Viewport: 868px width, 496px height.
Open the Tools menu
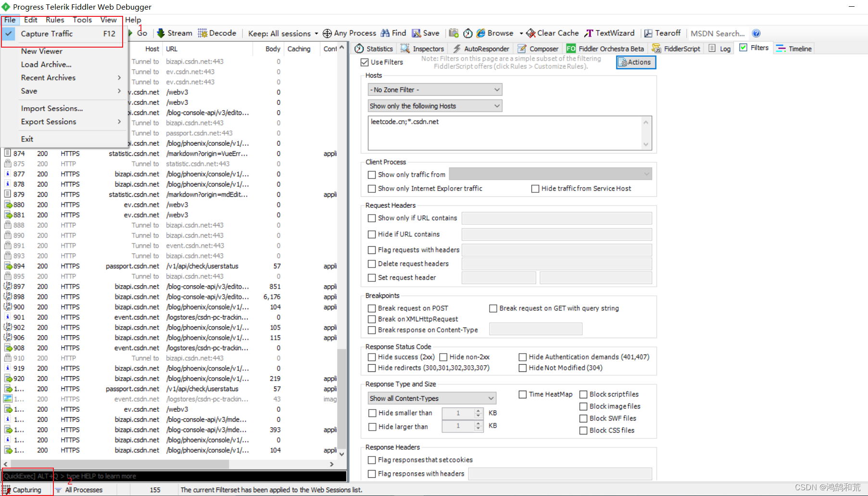[82, 20]
